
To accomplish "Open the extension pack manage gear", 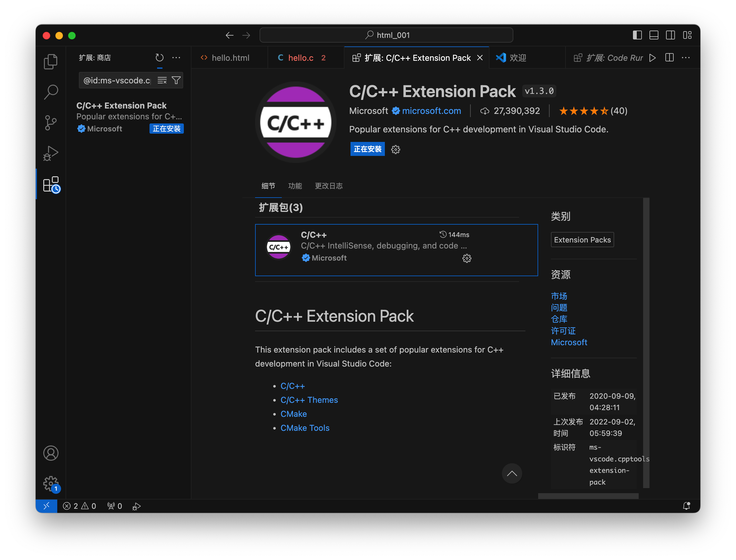I will 395,149.
